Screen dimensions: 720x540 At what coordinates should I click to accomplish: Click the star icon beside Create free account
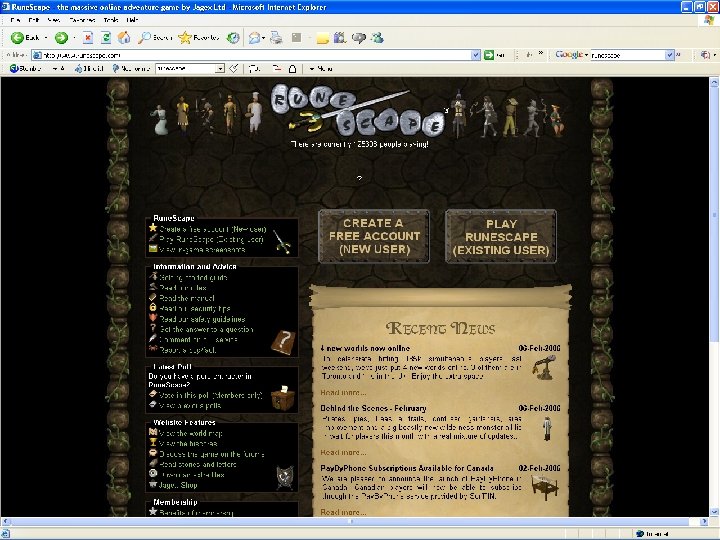pos(153,228)
